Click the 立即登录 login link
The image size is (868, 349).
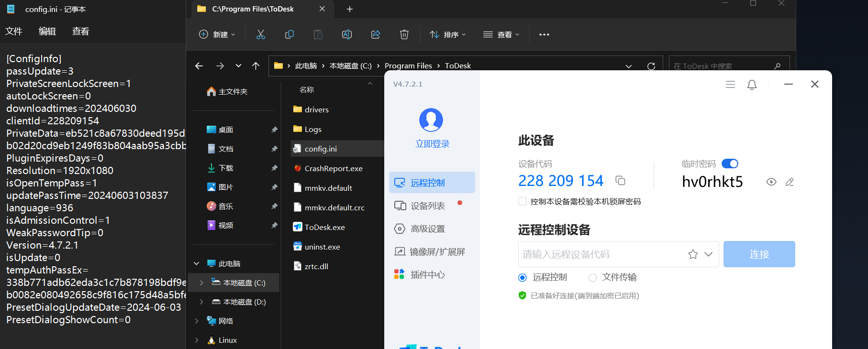pos(433,144)
